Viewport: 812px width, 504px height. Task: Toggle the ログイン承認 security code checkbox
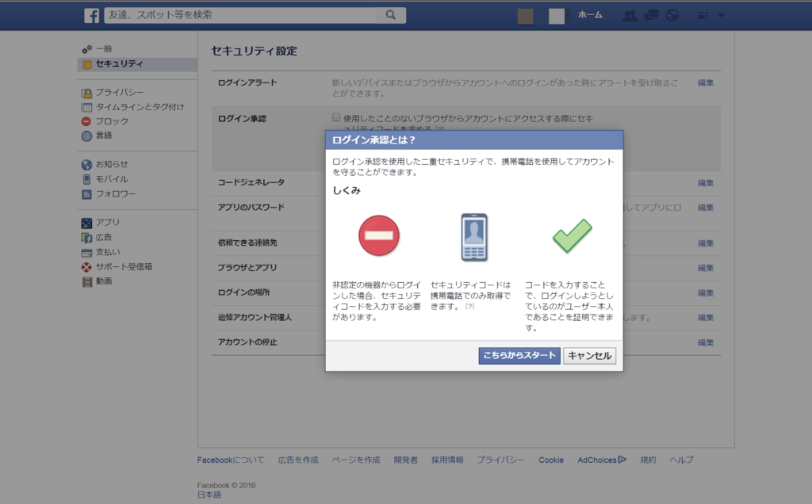coord(336,117)
